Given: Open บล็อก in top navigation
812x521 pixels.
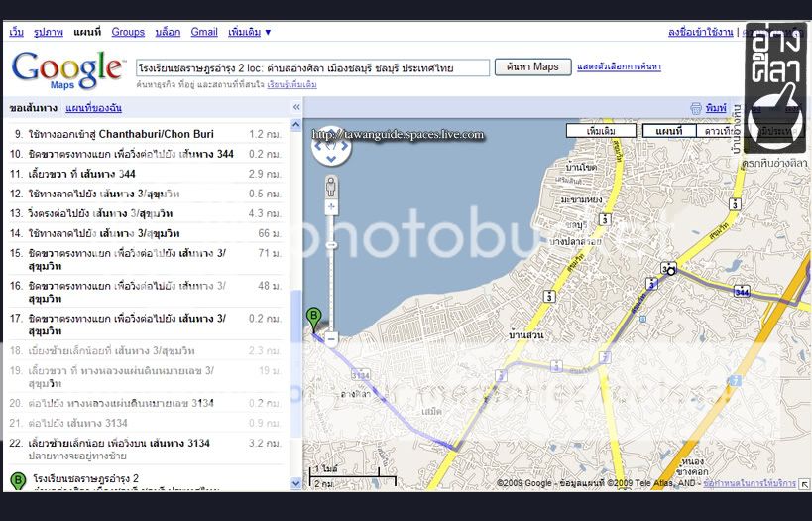Looking at the screenshot, I should [168, 32].
